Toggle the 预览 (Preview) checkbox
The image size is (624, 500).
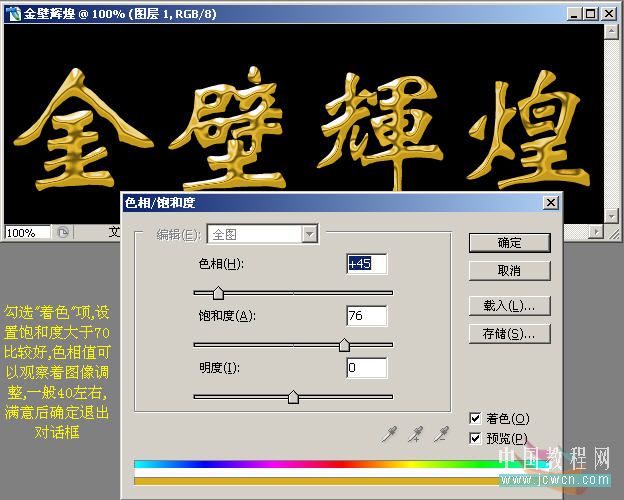476,438
